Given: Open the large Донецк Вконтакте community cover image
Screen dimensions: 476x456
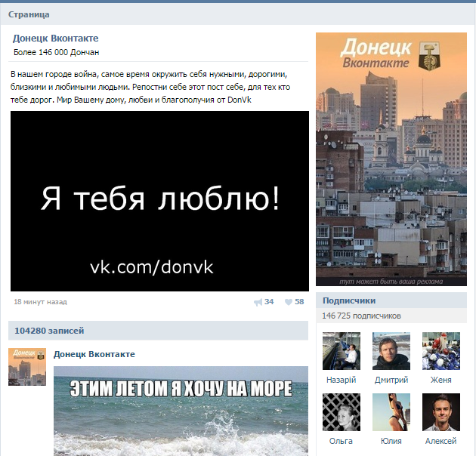Looking at the screenshot, I should [391, 159].
